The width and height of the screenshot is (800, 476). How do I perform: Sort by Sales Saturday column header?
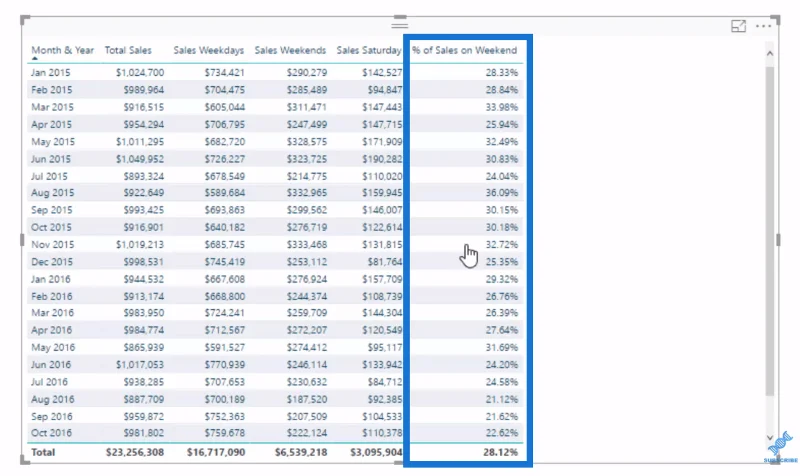(369, 50)
